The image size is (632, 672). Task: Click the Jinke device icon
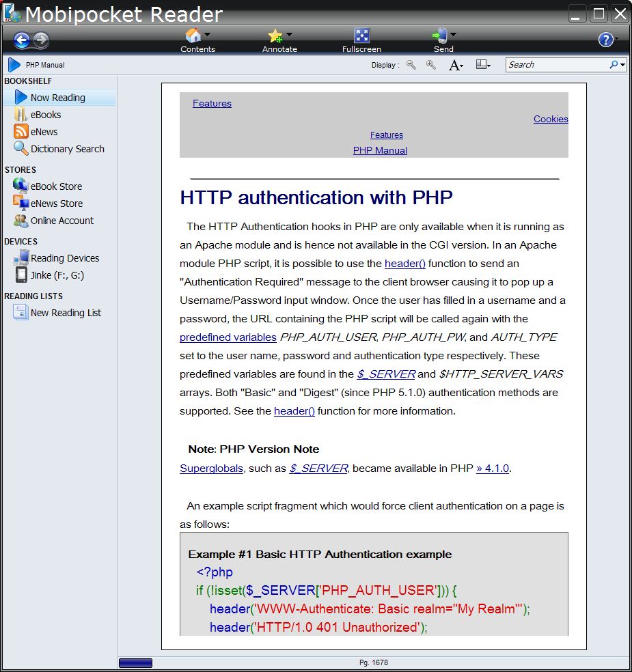click(21, 275)
